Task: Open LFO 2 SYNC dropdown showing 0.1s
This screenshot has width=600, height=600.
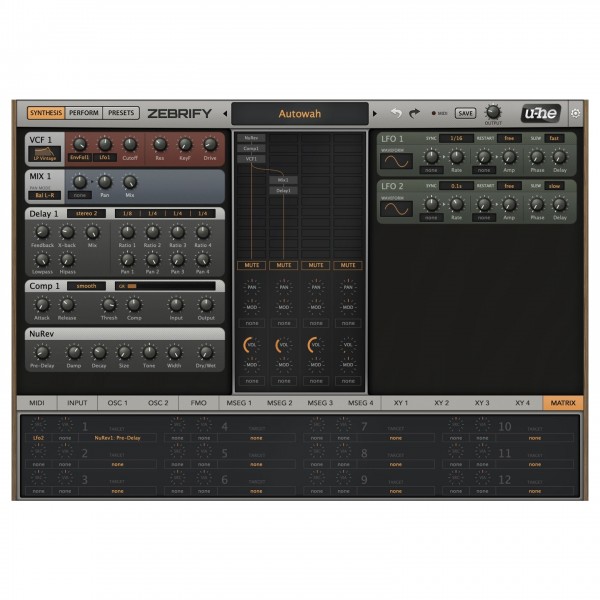Action: [456, 186]
